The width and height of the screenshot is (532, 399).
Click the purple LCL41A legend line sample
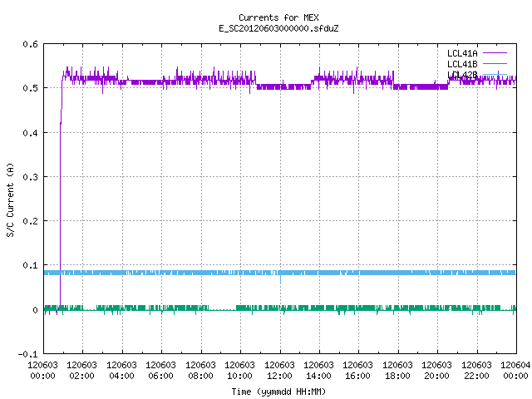pyautogui.click(x=495, y=53)
